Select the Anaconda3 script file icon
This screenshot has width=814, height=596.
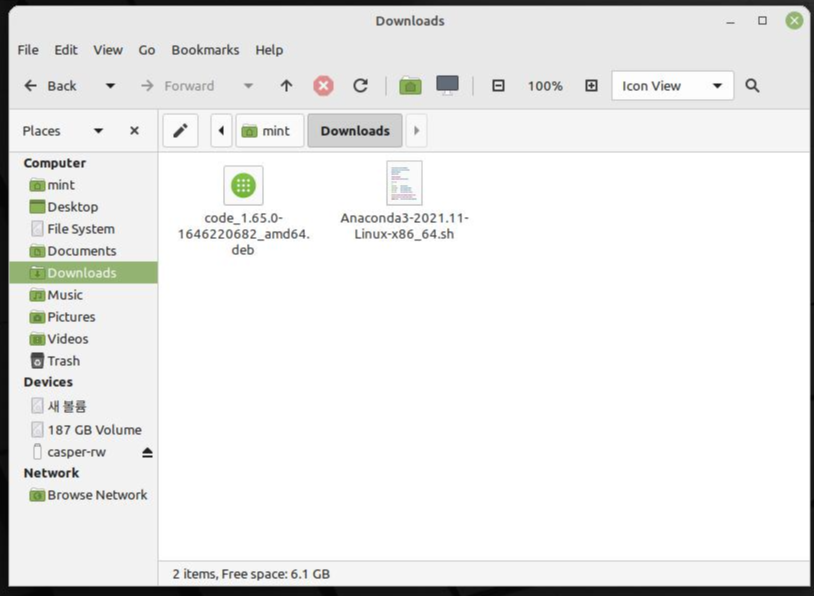[404, 183]
